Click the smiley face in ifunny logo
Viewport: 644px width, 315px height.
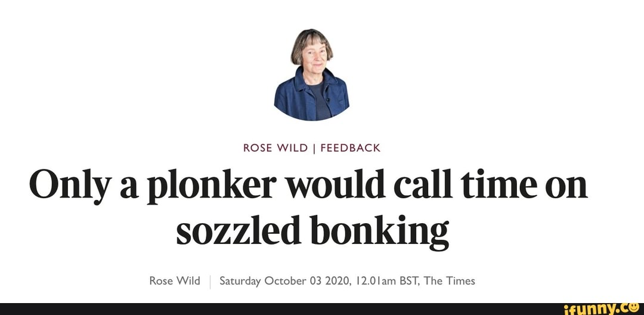click(x=634, y=308)
